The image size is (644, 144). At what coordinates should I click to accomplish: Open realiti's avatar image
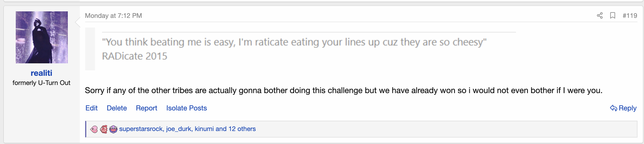click(x=42, y=37)
